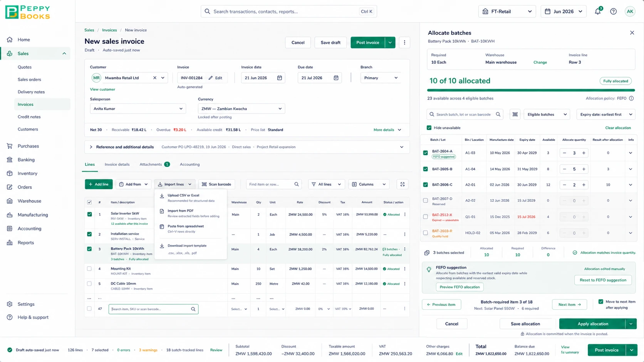
Task: Click Search batch, lot or scan barcode field
Action: (x=465, y=115)
